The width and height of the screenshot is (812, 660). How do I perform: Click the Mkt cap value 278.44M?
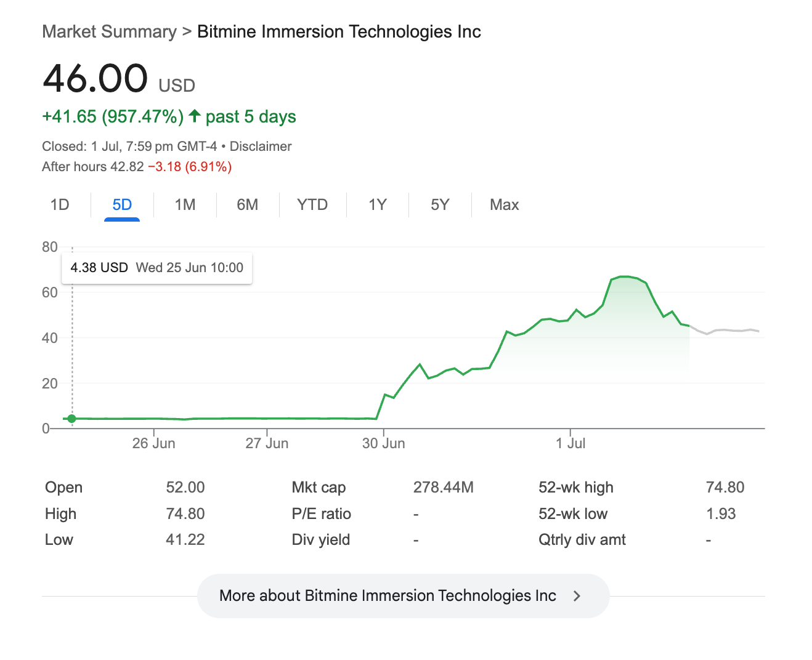(x=443, y=488)
